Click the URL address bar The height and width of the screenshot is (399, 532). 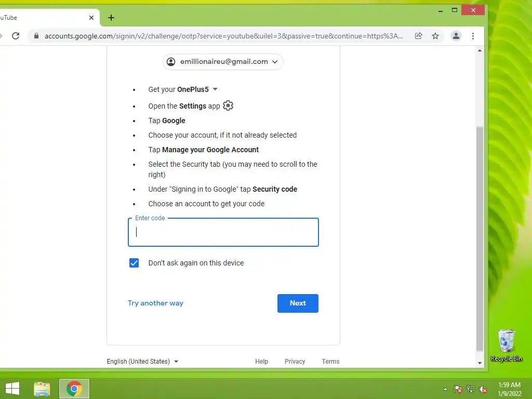click(x=223, y=36)
